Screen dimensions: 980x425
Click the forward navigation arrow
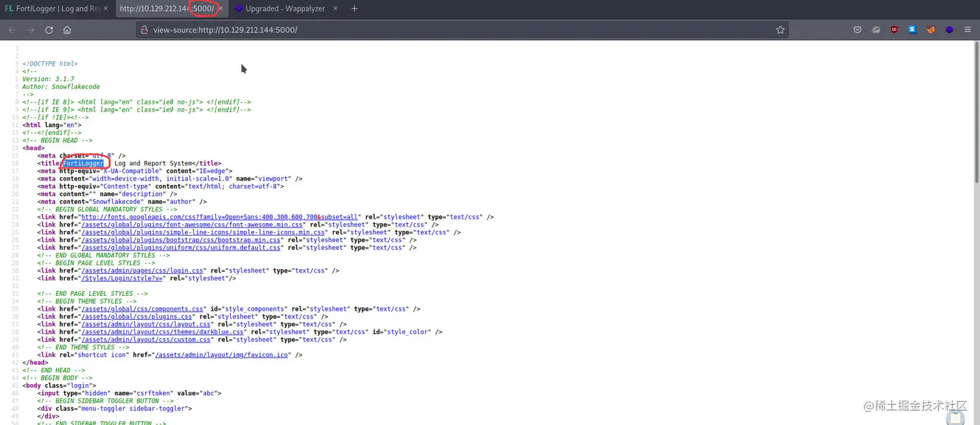pyautogui.click(x=30, y=30)
